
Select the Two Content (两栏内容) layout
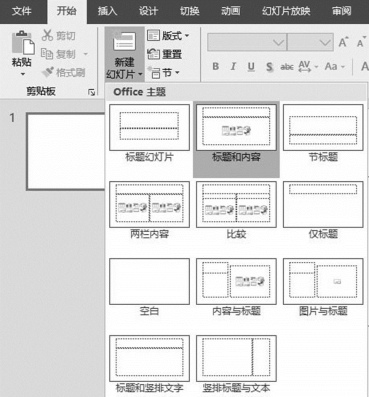(149, 210)
